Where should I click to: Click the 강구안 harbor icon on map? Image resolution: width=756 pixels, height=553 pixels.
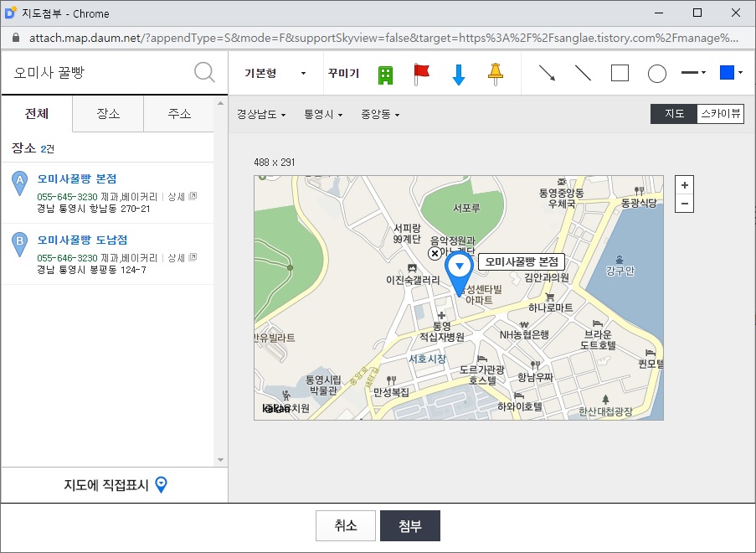pyautogui.click(x=620, y=260)
